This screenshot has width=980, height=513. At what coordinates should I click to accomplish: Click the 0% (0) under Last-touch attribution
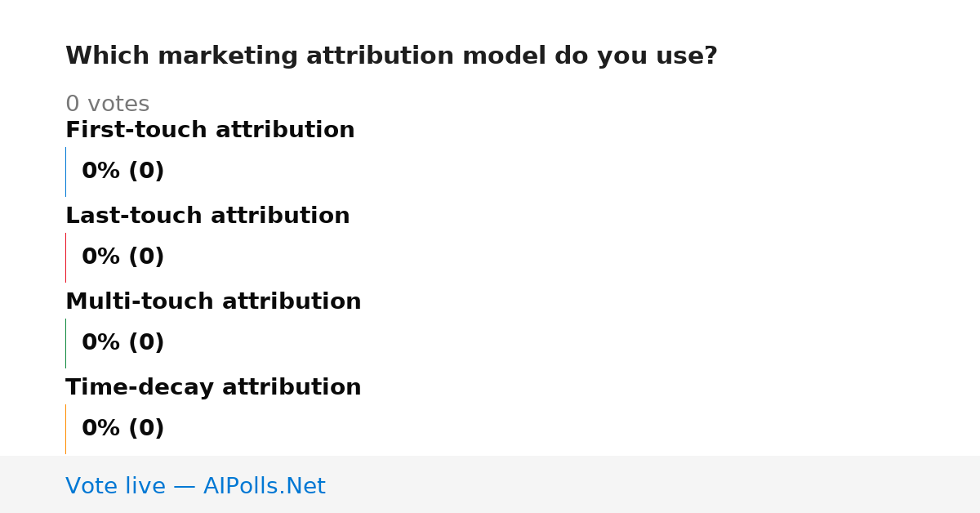tap(123, 257)
